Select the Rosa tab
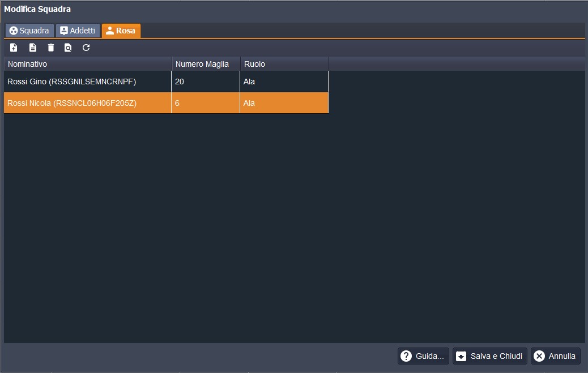 (x=121, y=31)
